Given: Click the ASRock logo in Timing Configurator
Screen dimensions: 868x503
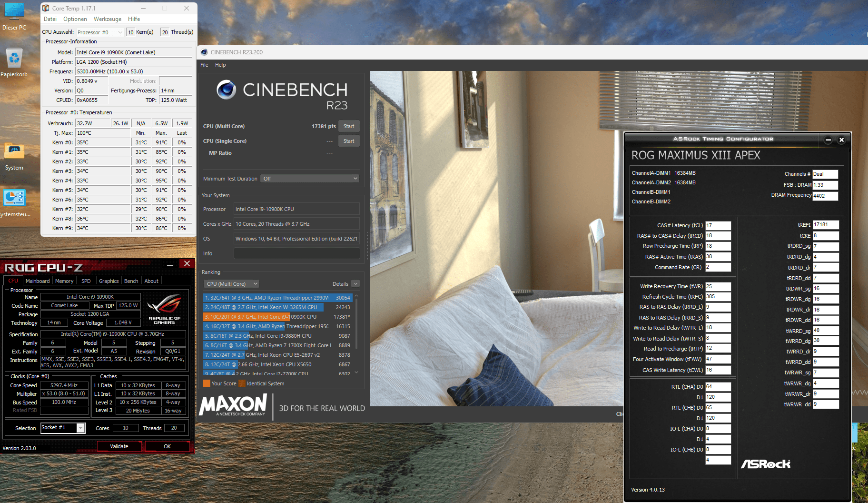Looking at the screenshot, I should (766, 463).
